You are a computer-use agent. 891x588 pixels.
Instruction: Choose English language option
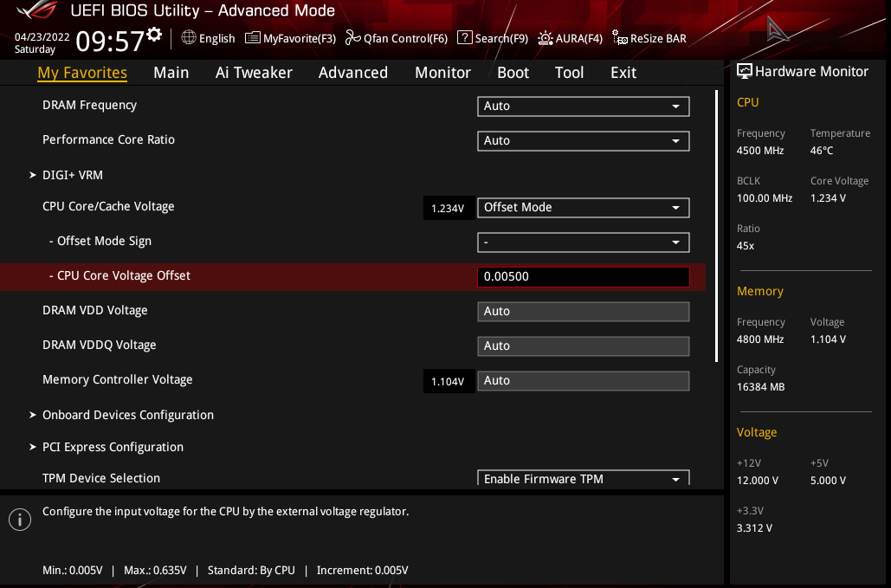216,38
